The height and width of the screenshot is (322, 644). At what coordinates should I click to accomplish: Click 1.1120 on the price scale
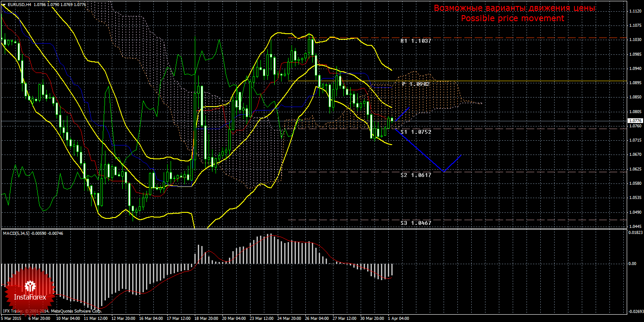click(635, 12)
